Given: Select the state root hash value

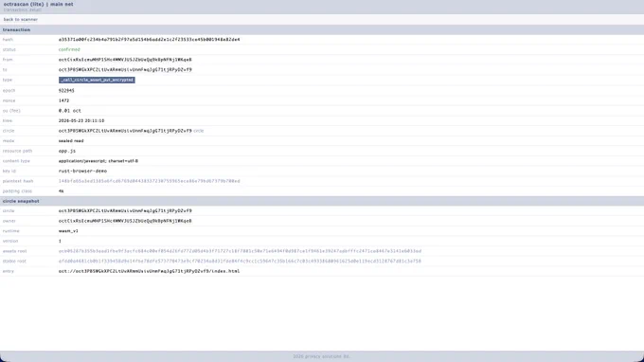Looking at the screenshot, I should (240, 261).
